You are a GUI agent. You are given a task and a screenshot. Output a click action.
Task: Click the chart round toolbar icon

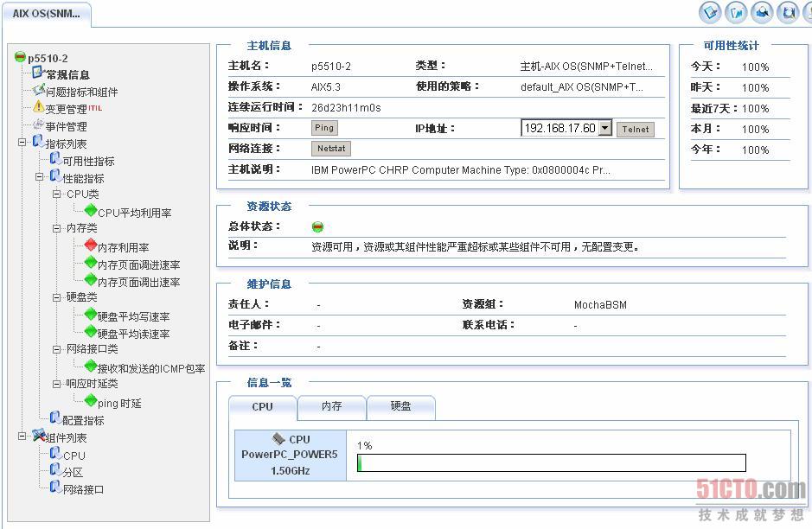pyautogui.click(x=736, y=12)
